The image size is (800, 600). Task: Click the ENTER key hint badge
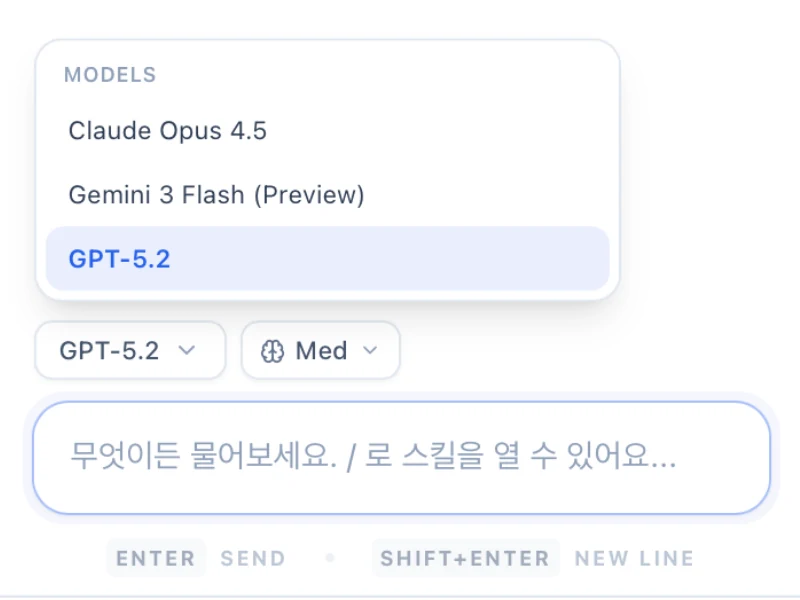pyautogui.click(x=155, y=558)
